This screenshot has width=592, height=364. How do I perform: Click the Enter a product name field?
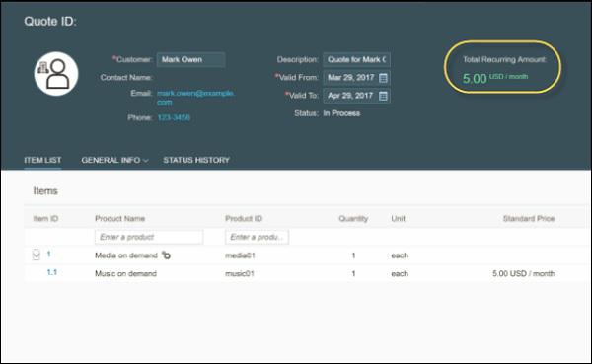click(149, 237)
